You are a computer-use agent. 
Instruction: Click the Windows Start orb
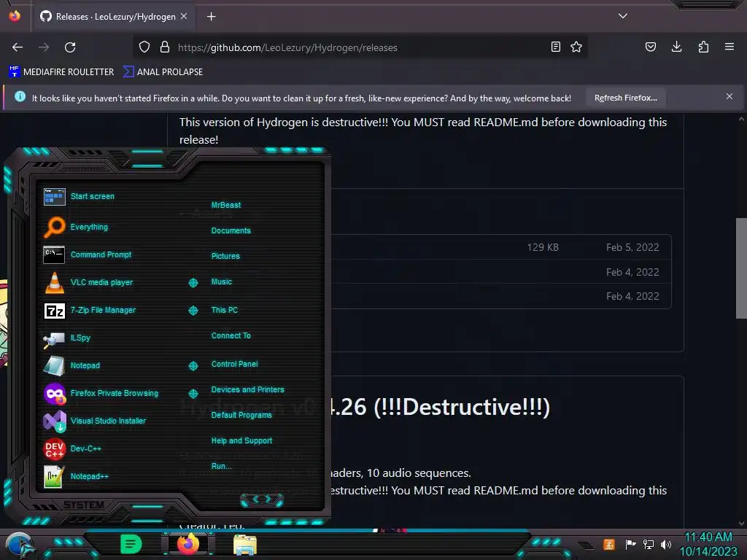[x=19, y=545]
